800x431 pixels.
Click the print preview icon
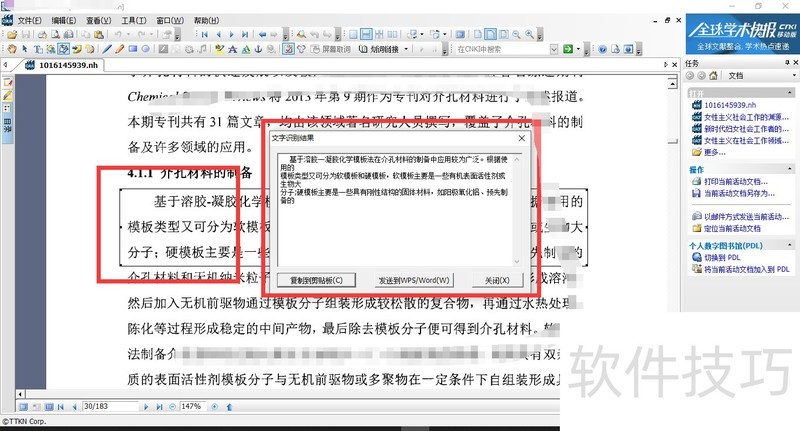[x=55, y=35]
